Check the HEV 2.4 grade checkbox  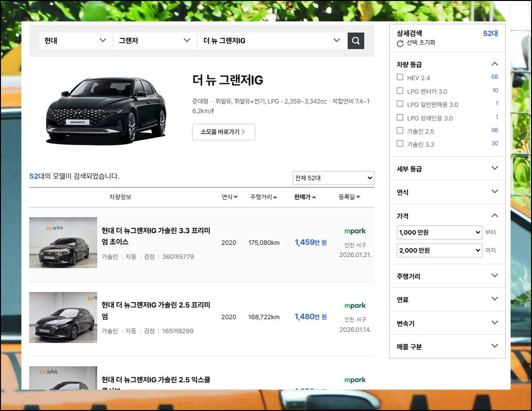(x=400, y=77)
